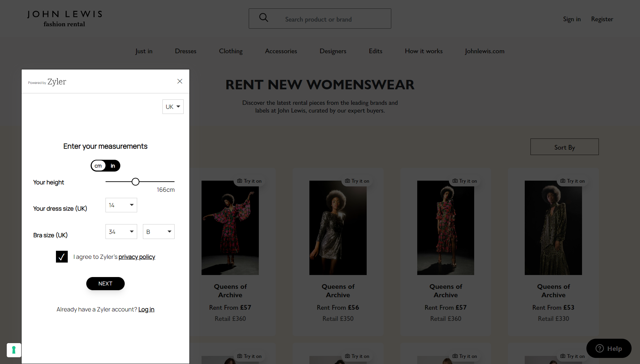Screen dimensions: 640x364
Task: Click the Retail £350 price text
Action: pos(338,319)
